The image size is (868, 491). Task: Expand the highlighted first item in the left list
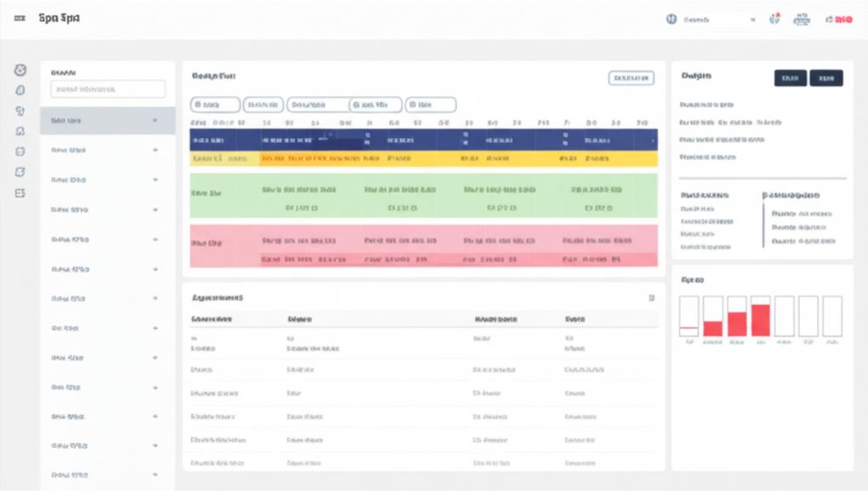pyautogui.click(x=155, y=121)
